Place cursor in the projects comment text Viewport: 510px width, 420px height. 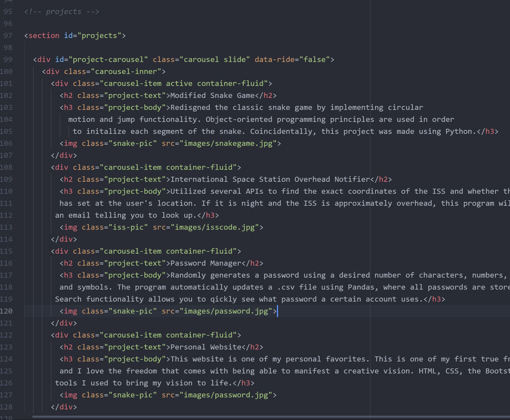pyautogui.click(x=63, y=12)
